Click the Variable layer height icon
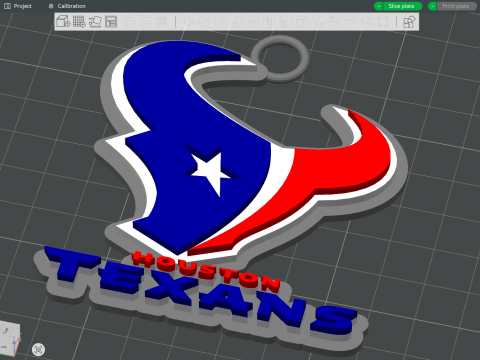This screenshot has height=360, width=480. 162,22
